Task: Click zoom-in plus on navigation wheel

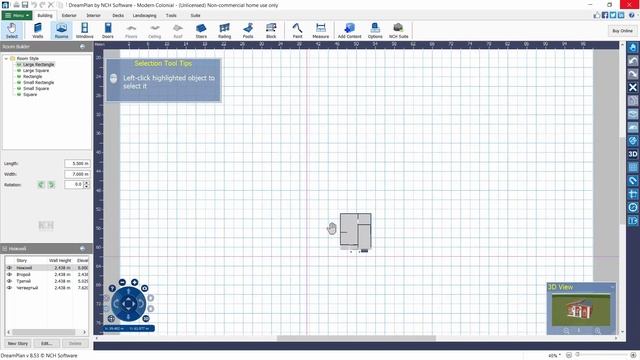Action: click(134, 282)
